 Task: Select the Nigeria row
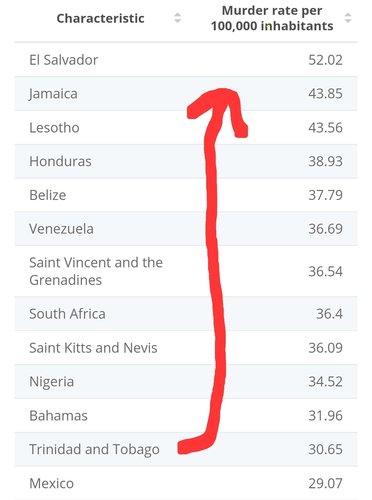tap(186, 382)
